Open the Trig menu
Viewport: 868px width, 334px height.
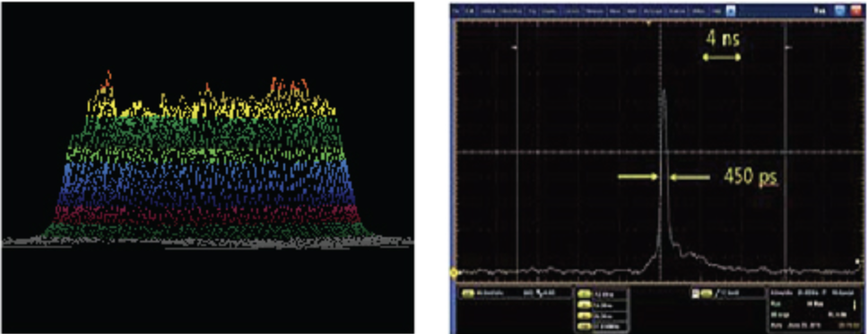(x=532, y=11)
